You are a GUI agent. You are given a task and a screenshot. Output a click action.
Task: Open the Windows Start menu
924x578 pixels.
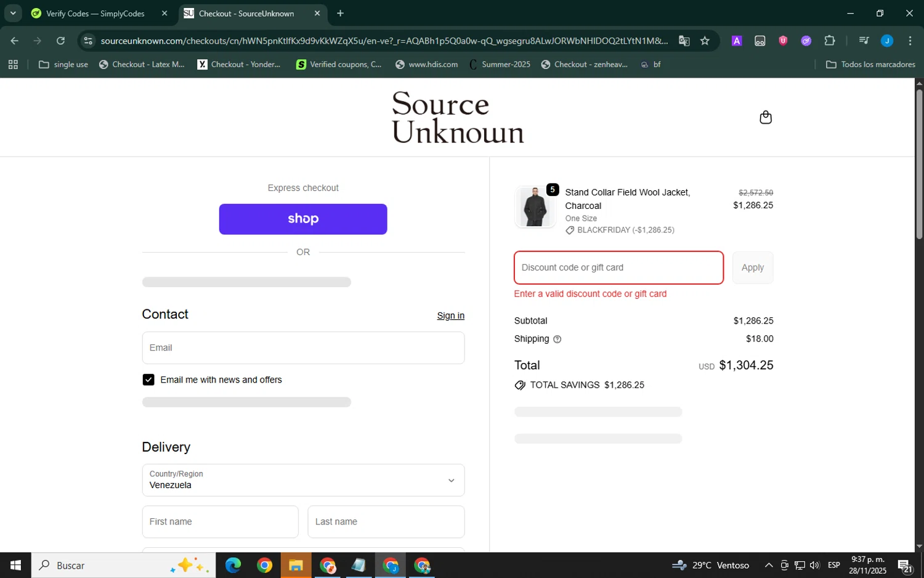[x=15, y=565]
